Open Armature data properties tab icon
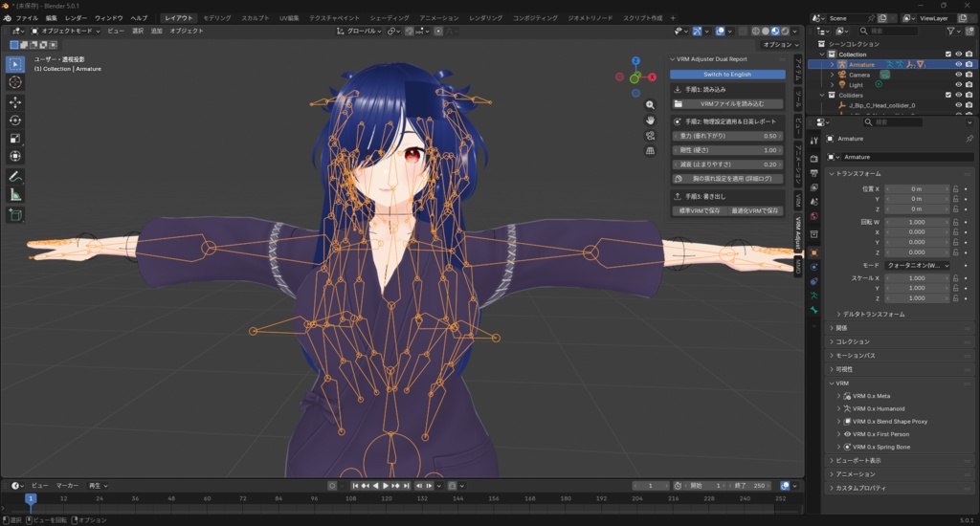The image size is (980, 526). [813, 296]
